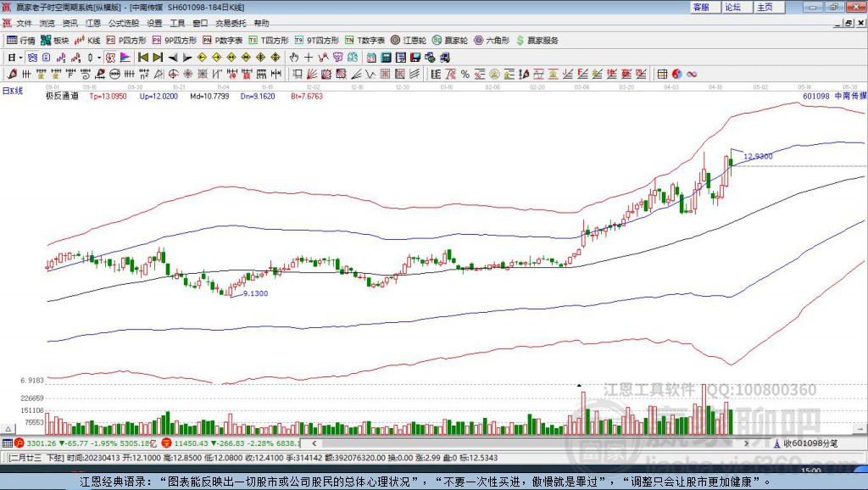Screen dimensions: 868x490
Task: Click the Dn=9.1620 indicator value
Action: point(258,97)
